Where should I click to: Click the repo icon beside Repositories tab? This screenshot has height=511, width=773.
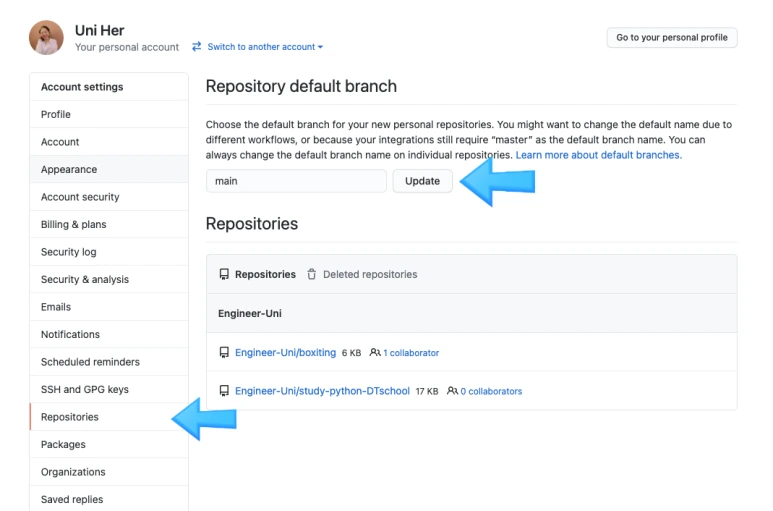point(224,274)
